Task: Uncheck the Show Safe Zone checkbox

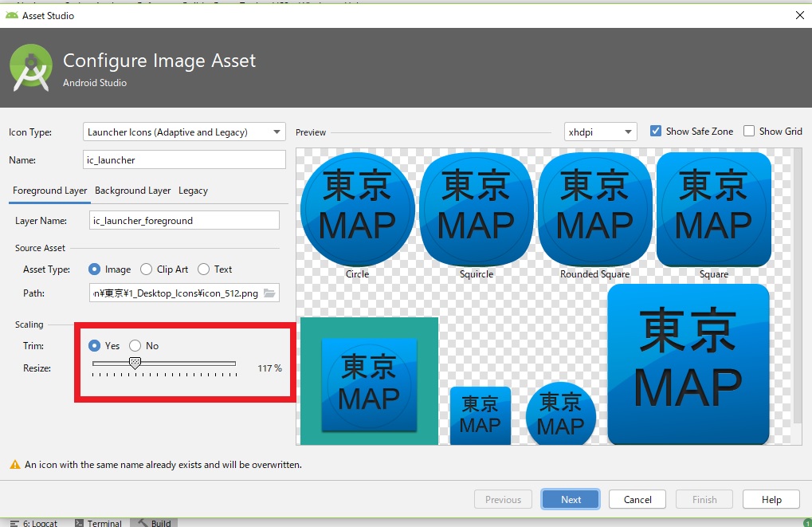Action: (656, 132)
